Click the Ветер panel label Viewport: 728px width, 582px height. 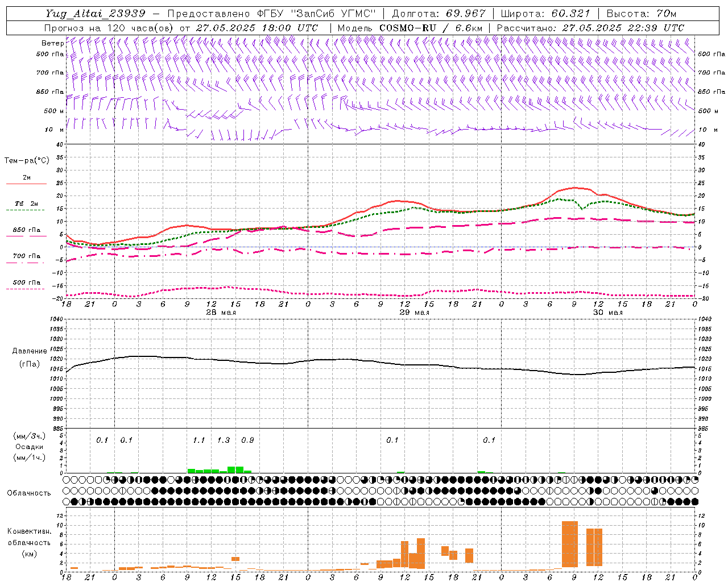click(52, 43)
